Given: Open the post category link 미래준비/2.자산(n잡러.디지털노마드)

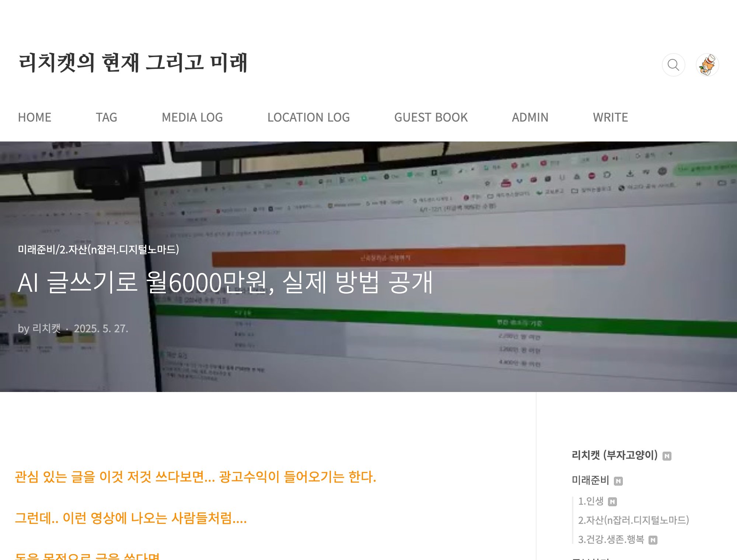Looking at the screenshot, I should [98, 249].
